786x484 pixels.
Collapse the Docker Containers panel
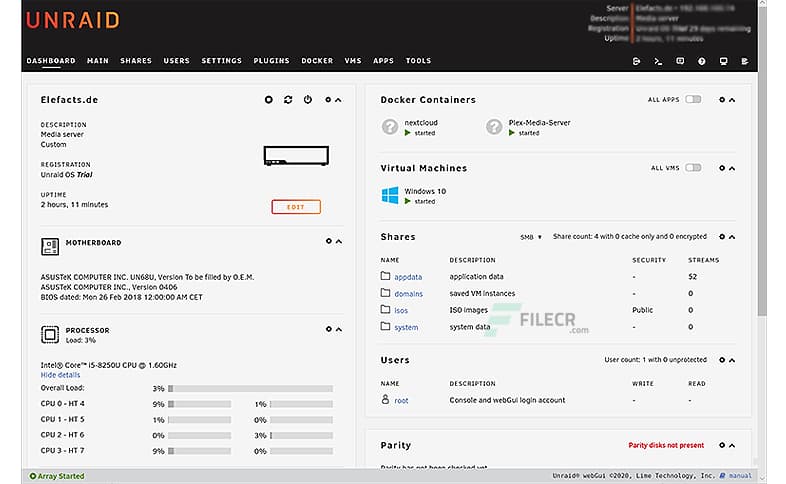pos(733,100)
